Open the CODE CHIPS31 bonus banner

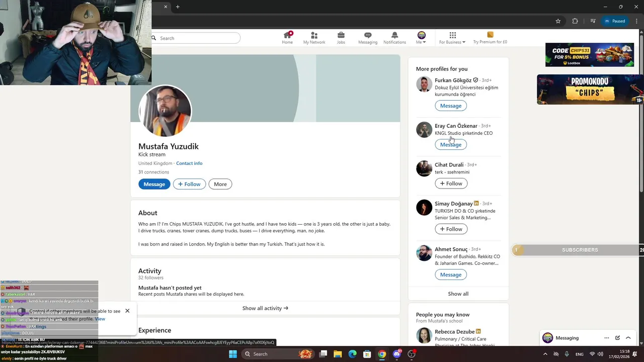click(589, 55)
